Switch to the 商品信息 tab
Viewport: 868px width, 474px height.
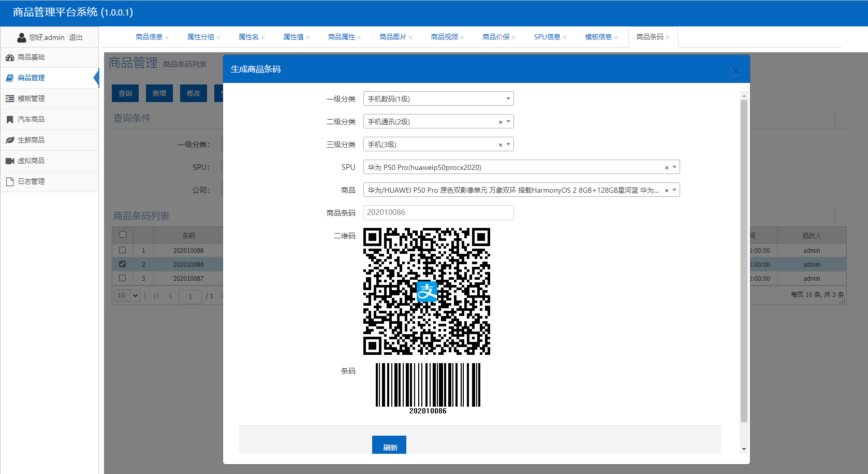[x=149, y=37]
